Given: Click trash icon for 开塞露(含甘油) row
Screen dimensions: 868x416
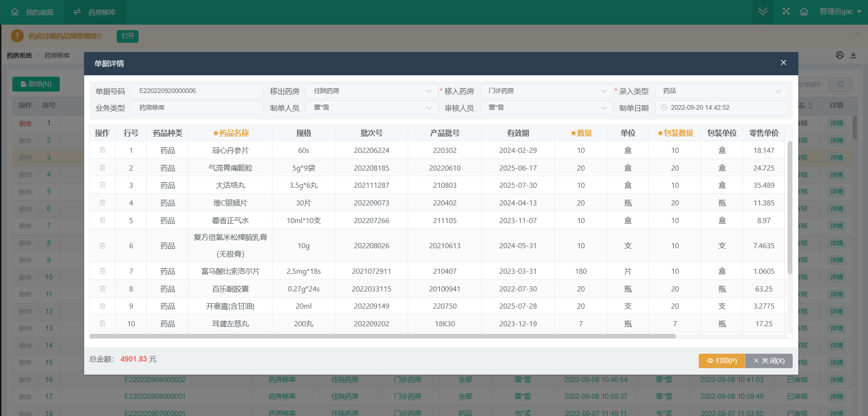Looking at the screenshot, I should pyautogui.click(x=102, y=306).
